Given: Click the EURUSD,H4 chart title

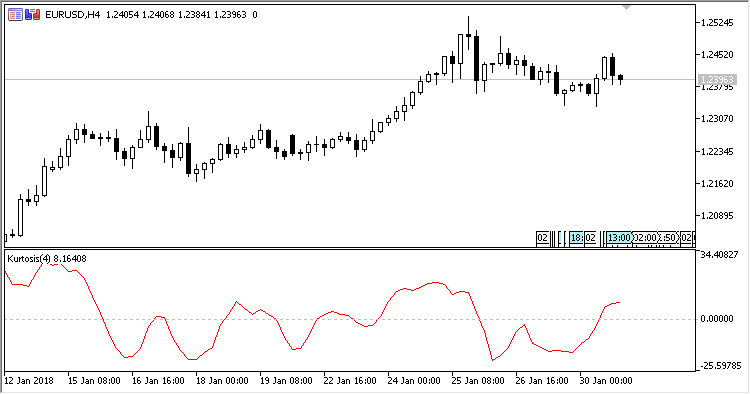Looking at the screenshot, I should click(x=73, y=15).
